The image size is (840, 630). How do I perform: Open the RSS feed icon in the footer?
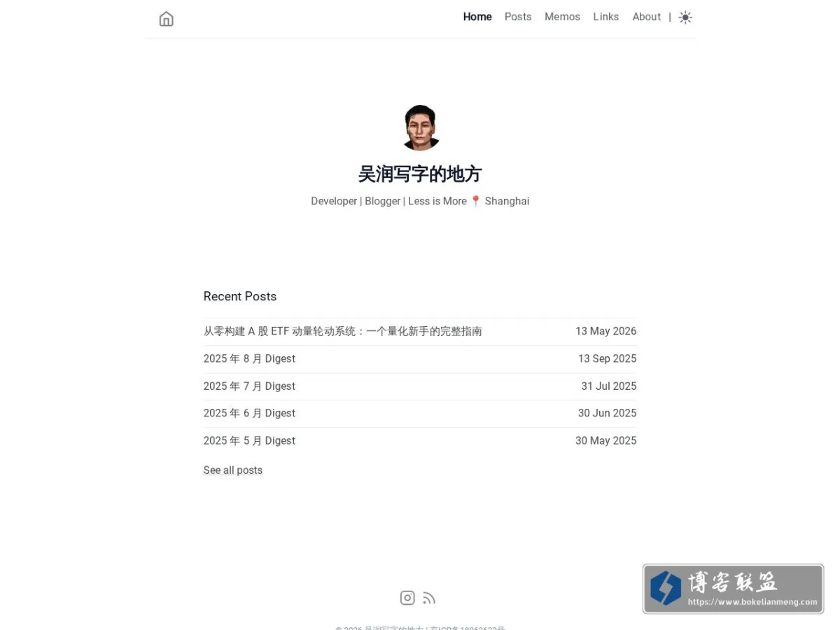tap(429, 598)
